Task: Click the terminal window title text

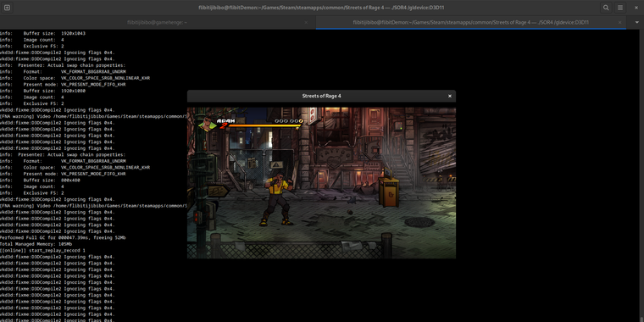Action: [321, 8]
